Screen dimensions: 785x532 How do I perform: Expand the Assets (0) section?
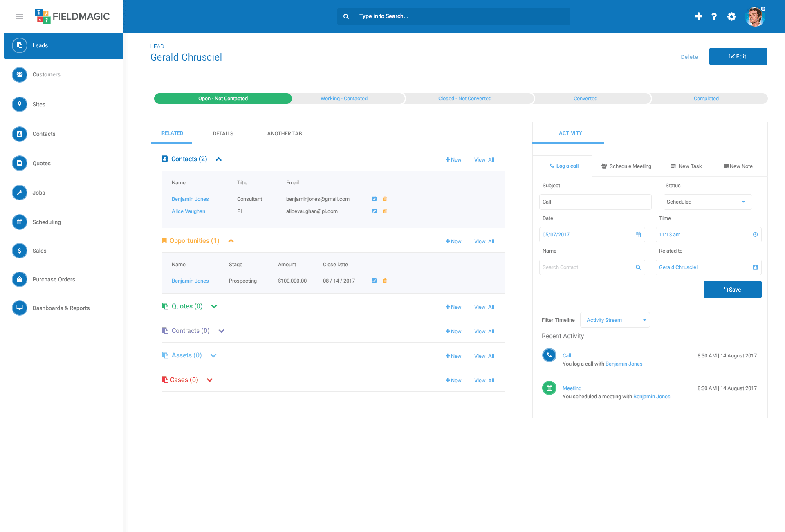213,356
